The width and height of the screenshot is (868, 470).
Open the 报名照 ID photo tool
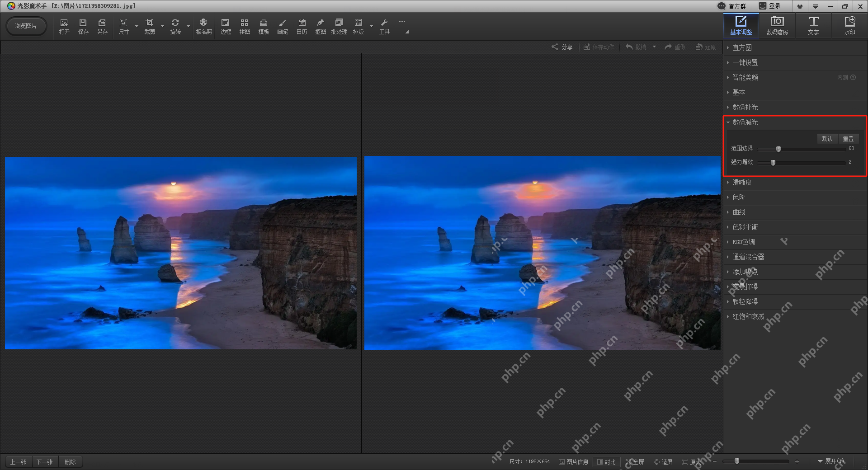coord(204,27)
